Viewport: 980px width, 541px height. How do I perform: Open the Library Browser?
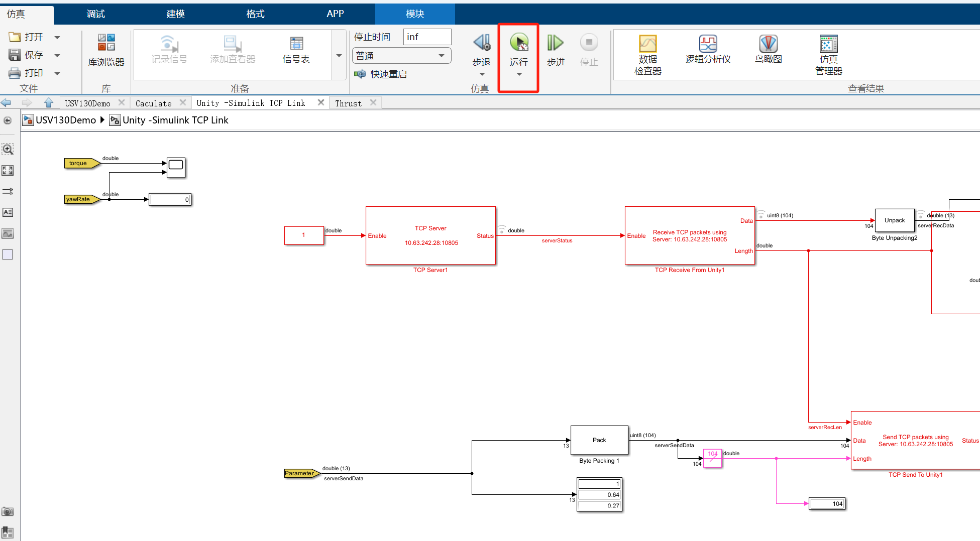tap(106, 50)
